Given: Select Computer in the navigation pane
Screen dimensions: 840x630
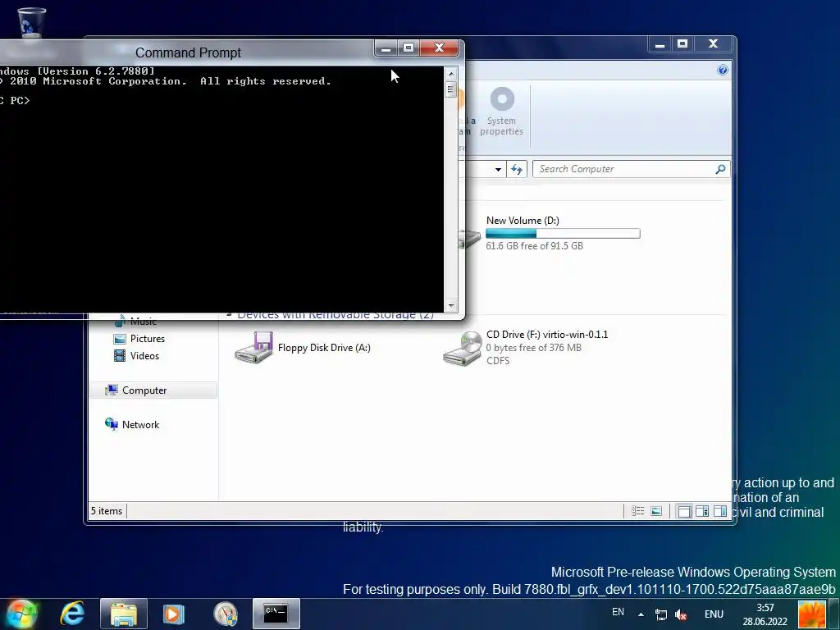Looking at the screenshot, I should [153, 390].
